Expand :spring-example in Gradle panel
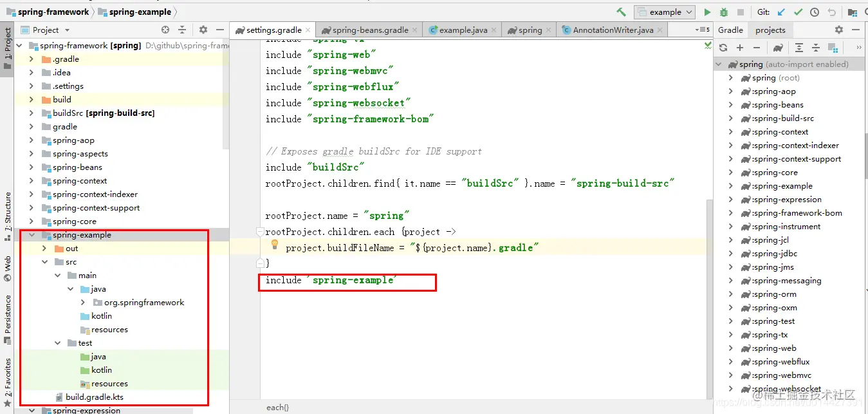The width and height of the screenshot is (868, 414). [730, 186]
